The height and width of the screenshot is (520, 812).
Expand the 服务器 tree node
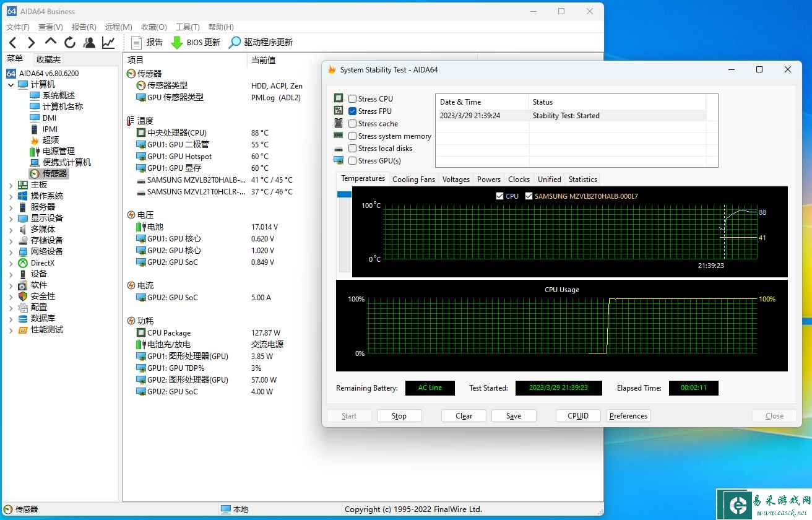(x=11, y=207)
